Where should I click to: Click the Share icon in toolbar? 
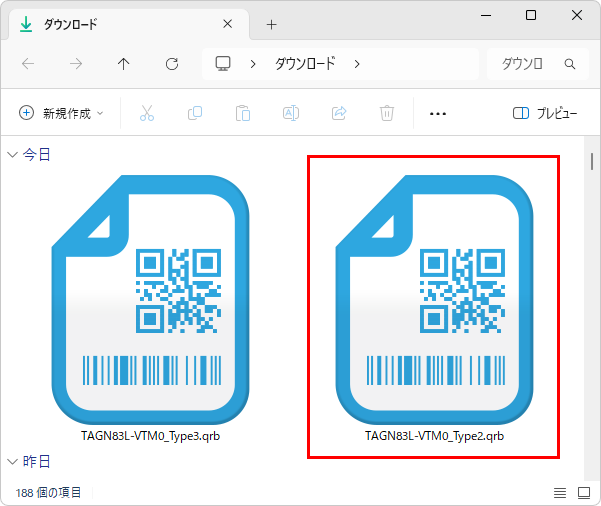point(339,113)
